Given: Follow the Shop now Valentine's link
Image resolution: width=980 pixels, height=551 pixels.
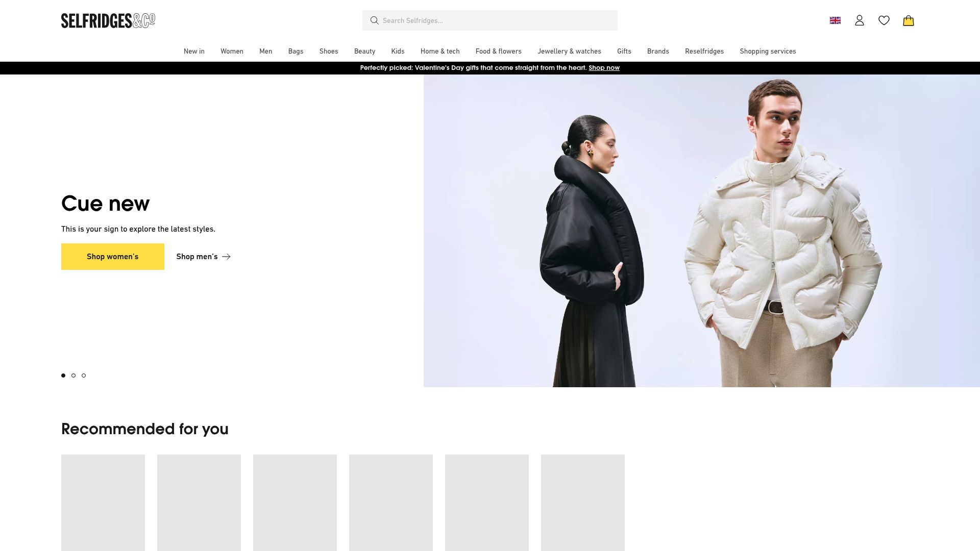Looking at the screenshot, I should tap(604, 68).
